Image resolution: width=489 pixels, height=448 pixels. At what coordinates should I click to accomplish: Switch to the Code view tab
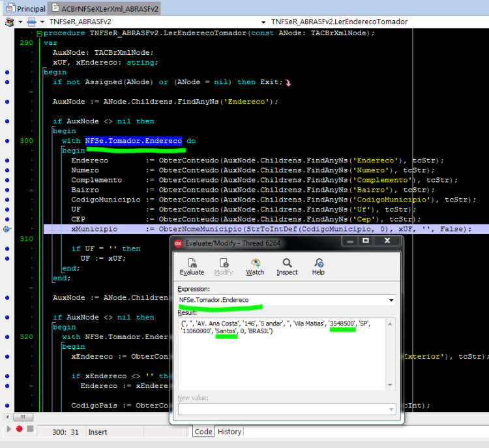203,432
